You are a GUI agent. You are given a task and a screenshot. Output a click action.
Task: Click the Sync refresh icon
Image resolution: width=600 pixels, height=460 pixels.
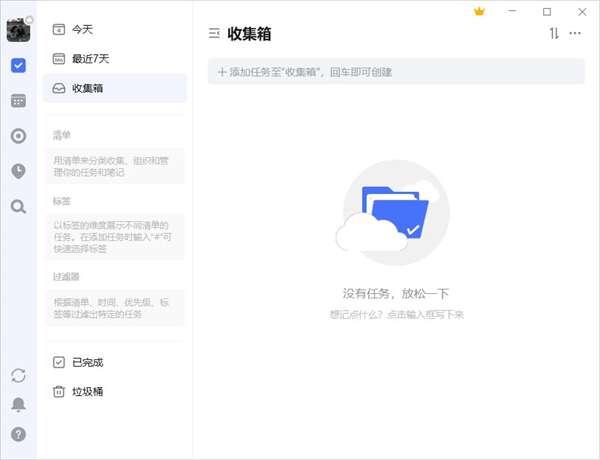tap(18, 375)
